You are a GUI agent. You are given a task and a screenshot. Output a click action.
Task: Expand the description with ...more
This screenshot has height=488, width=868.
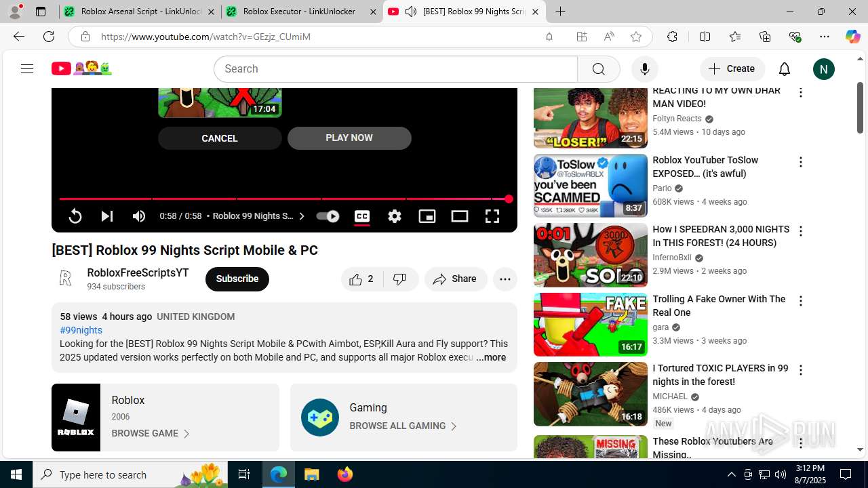tap(491, 357)
